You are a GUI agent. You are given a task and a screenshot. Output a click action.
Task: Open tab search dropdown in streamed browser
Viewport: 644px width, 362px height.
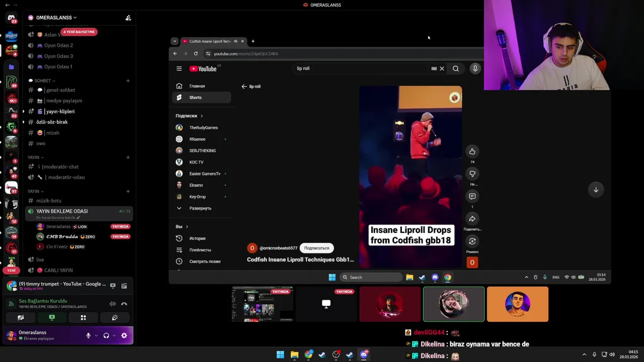175,41
